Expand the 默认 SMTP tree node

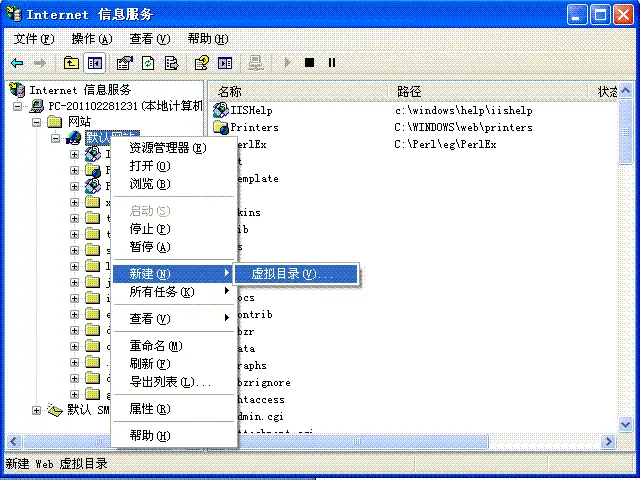(x=37, y=410)
